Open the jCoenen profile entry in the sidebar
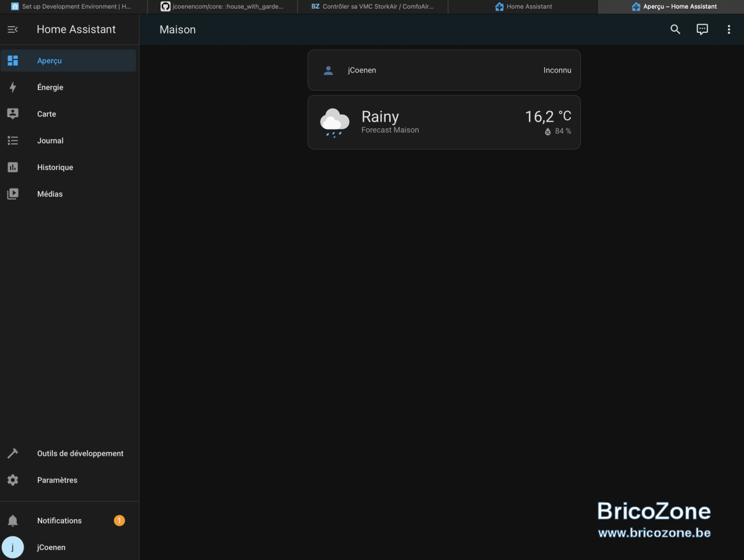The height and width of the screenshot is (560, 744). [x=68, y=547]
